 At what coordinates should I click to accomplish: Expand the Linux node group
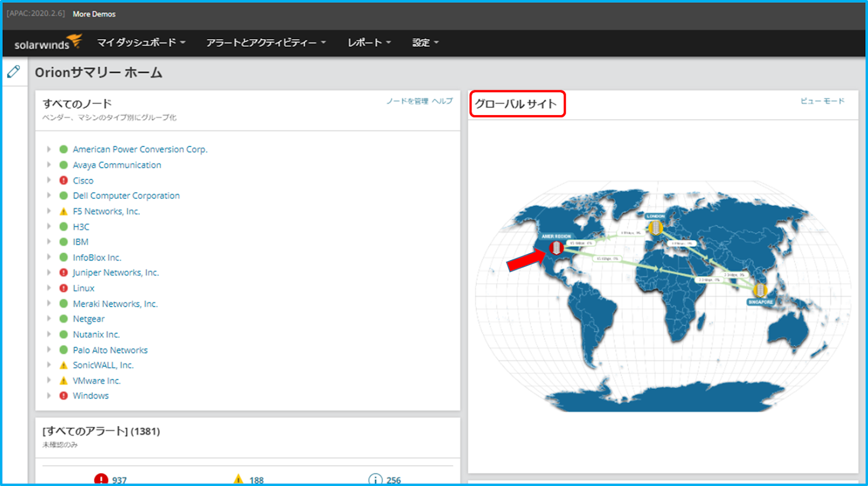tap(49, 288)
